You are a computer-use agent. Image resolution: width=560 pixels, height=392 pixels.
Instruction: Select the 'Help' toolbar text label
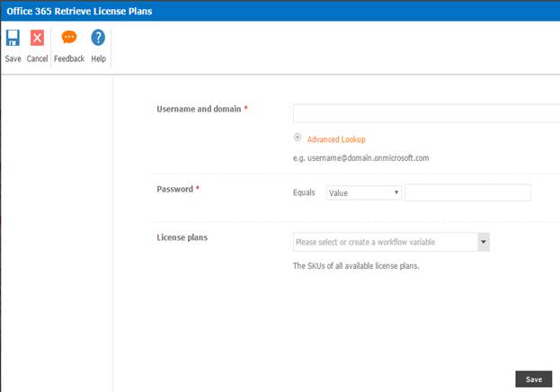[98, 58]
